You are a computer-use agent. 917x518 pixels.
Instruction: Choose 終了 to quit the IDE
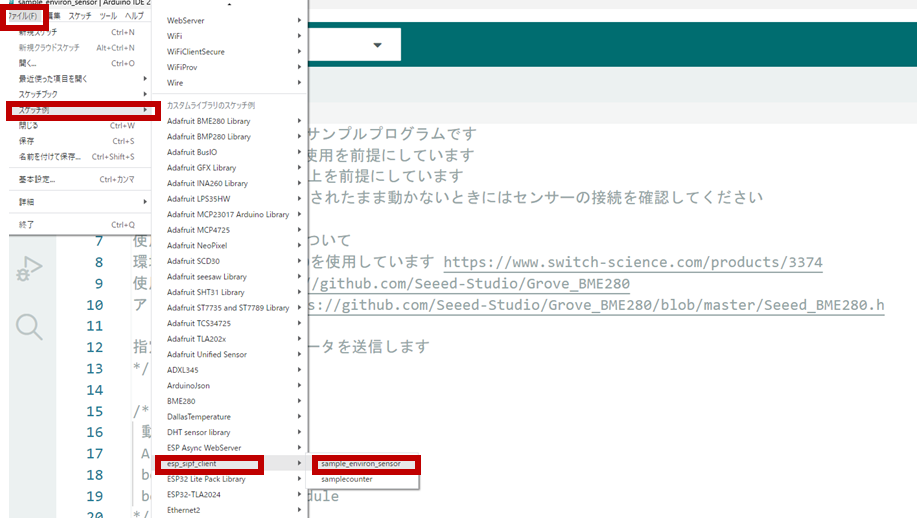pos(79,225)
